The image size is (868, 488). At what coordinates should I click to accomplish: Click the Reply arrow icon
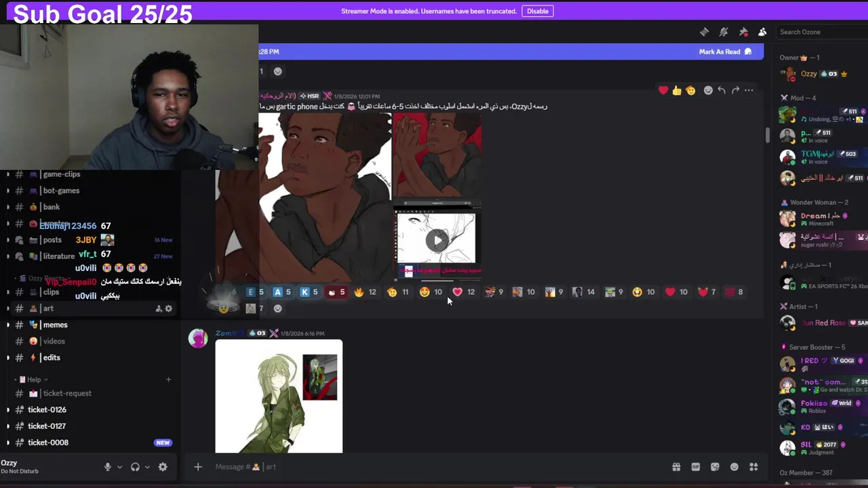[x=722, y=90]
